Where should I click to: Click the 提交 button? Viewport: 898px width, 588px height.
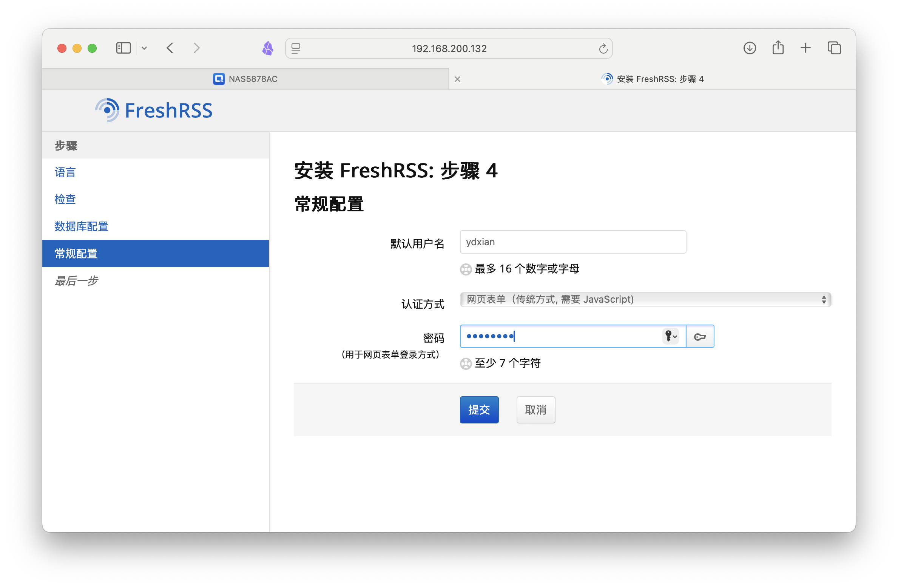479,410
